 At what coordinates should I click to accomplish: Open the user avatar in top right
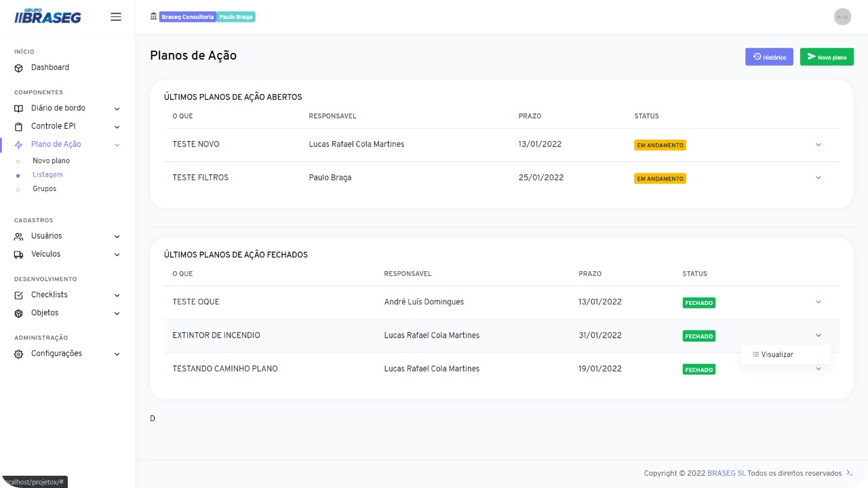click(842, 17)
